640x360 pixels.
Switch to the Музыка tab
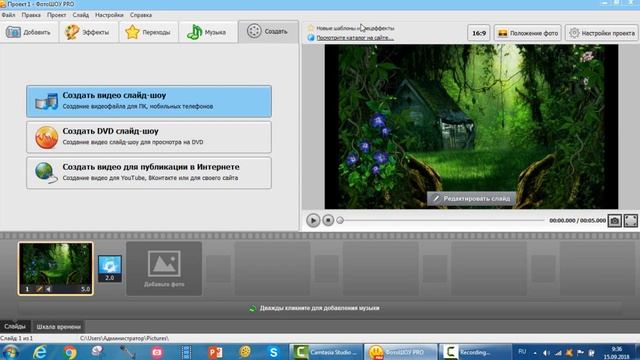(208, 32)
